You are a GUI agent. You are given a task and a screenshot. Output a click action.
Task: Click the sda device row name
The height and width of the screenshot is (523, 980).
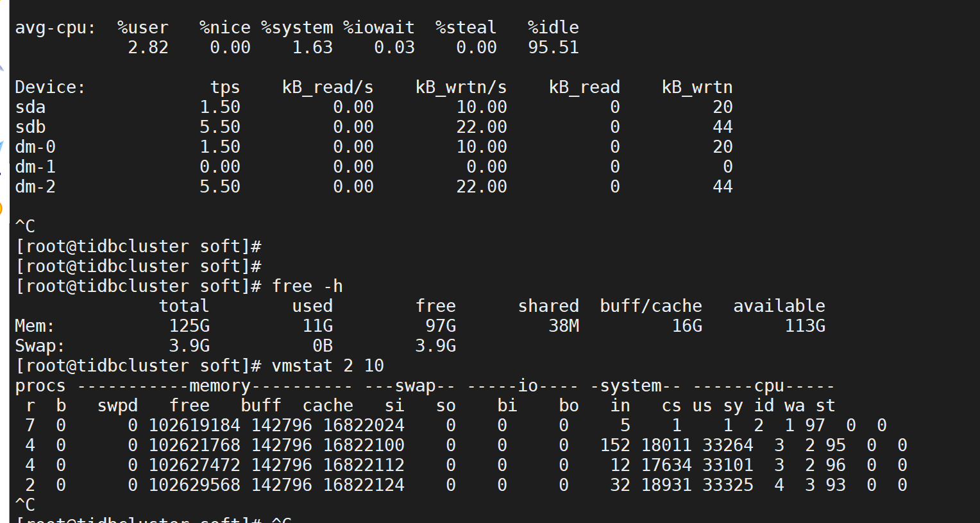point(30,107)
